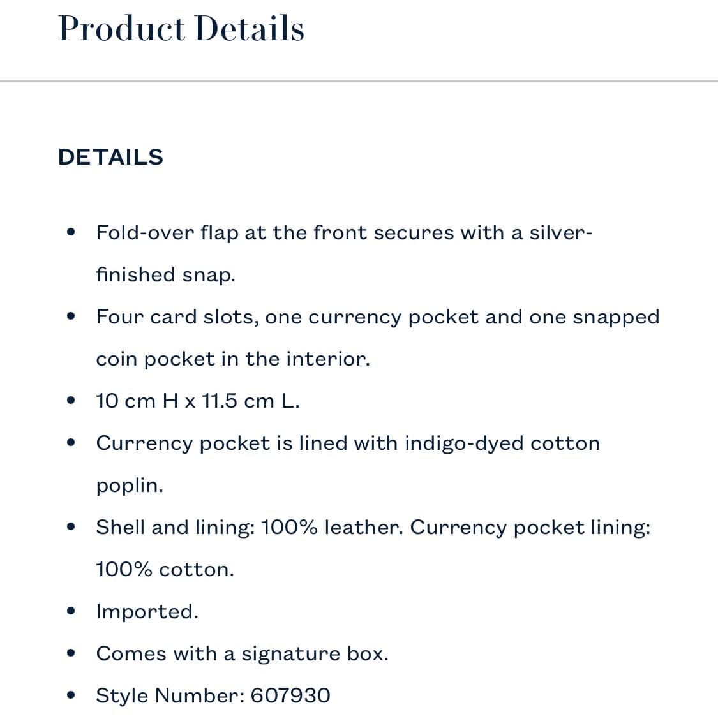This screenshot has height=728, width=718.
Task: Select the DETAILS section label
Action: [110, 157]
